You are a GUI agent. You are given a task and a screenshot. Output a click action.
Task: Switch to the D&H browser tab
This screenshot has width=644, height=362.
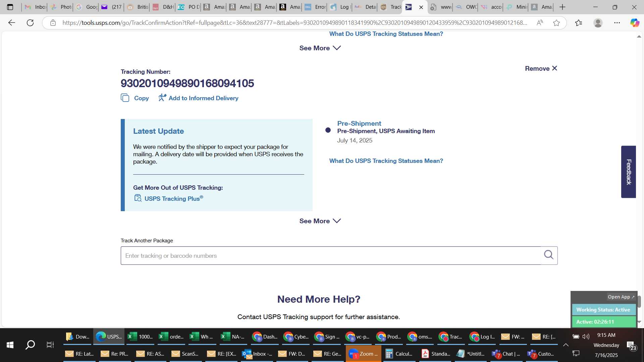163,7
